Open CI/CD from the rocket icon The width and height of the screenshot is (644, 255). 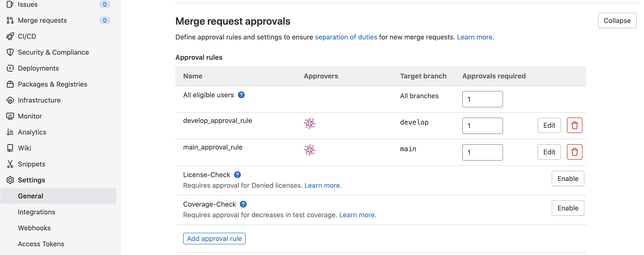(x=10, y=37)
